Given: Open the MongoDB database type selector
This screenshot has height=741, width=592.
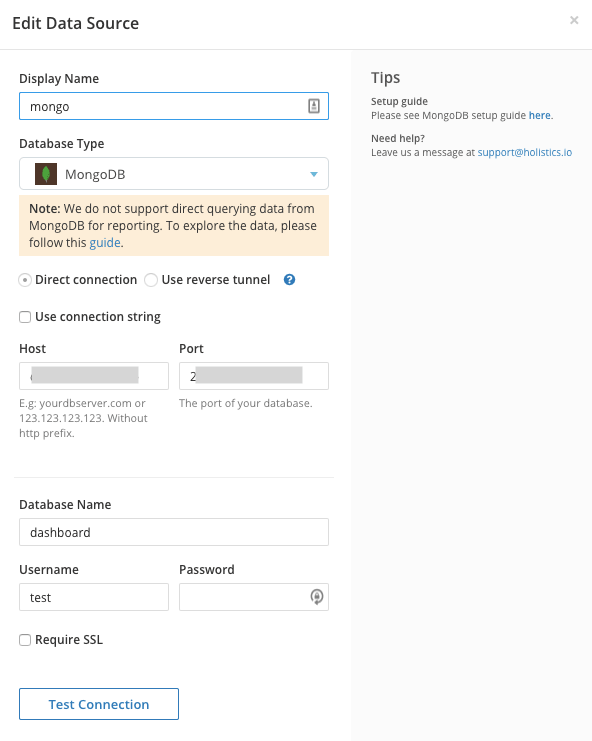Looking at the screenshot, I should (174, 174).
